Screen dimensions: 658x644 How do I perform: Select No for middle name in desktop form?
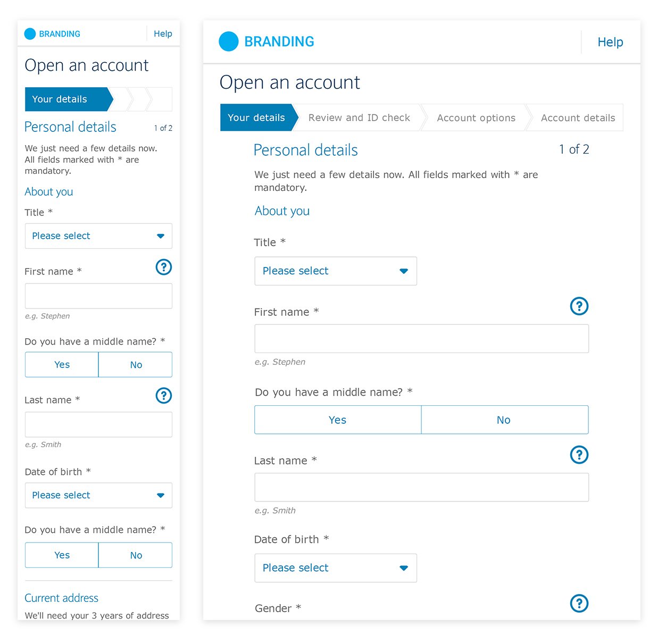[504, 420]
